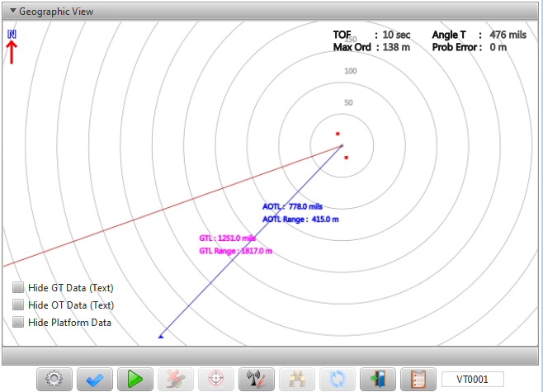Click the blue checkmark confirm button
543x392 pixels.
(95, 379)
